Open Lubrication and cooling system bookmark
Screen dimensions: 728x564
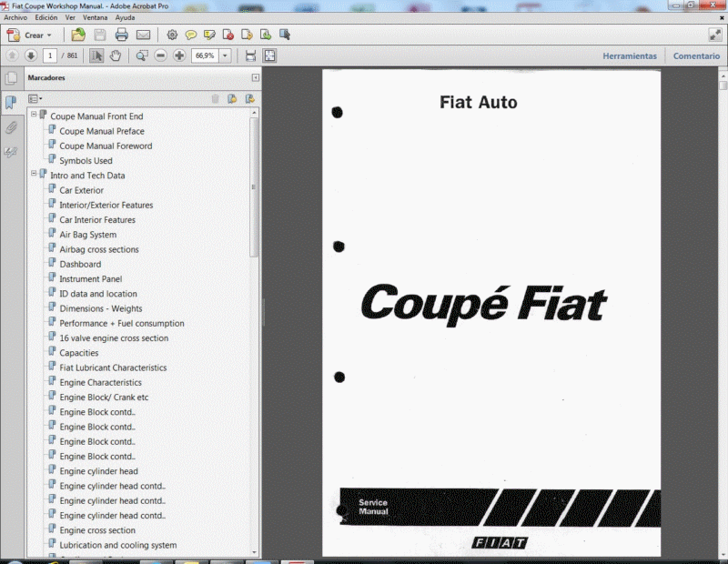[x=118, y=546]
